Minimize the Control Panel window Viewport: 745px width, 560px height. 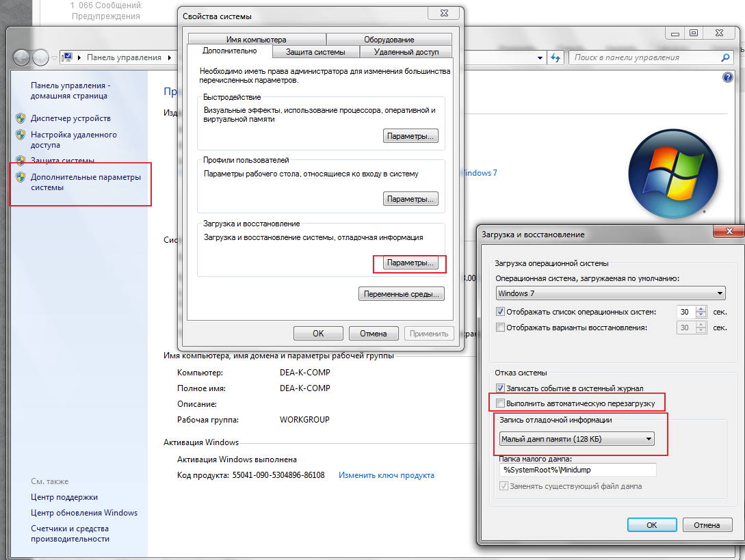coord(675,33)
